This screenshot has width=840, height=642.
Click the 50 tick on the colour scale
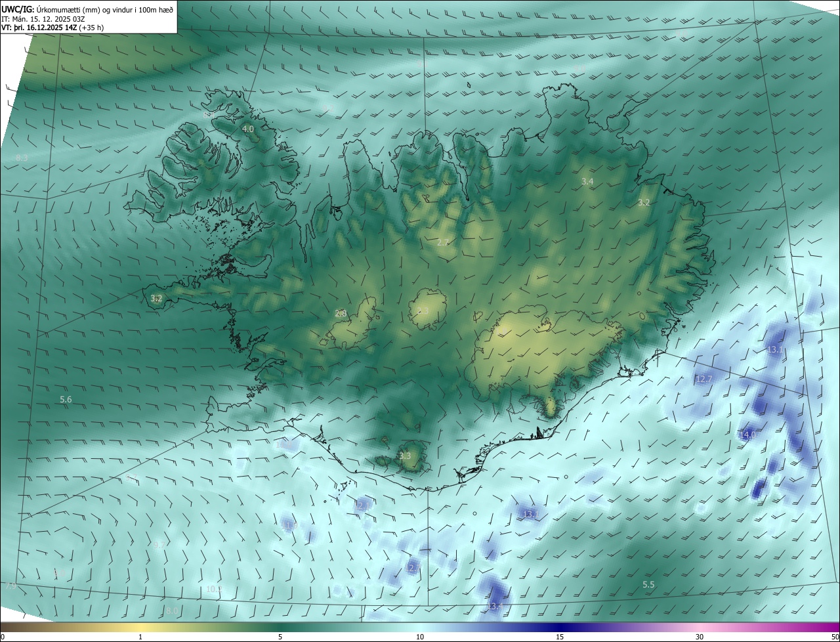(x=835, y=637)
